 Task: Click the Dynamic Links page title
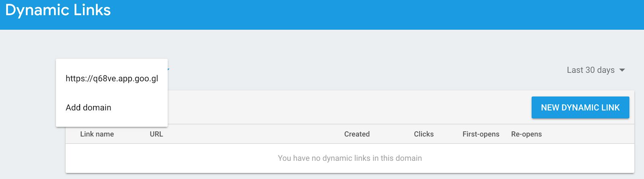tap(58, 10)
